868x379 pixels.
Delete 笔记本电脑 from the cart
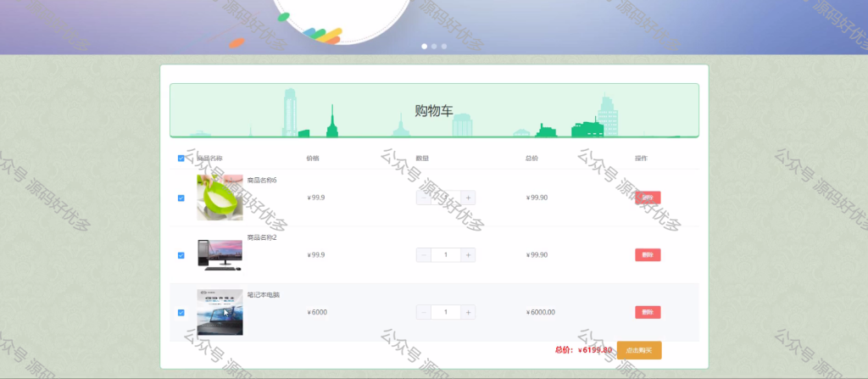point(648,313)
